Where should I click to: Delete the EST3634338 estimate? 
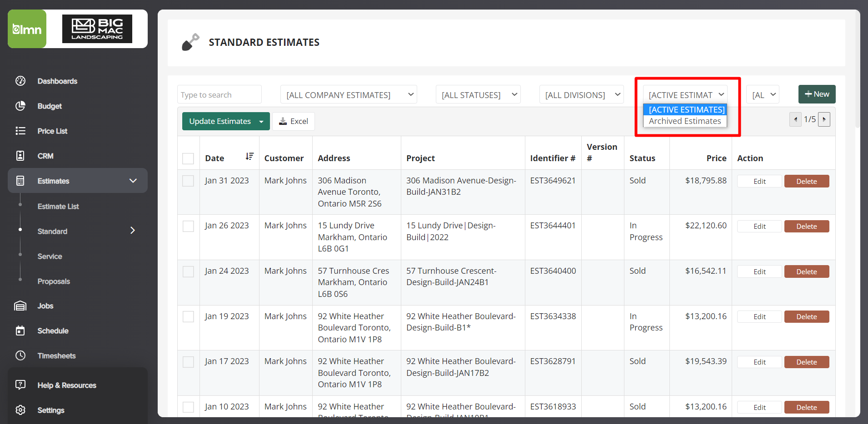coord(807,316)
